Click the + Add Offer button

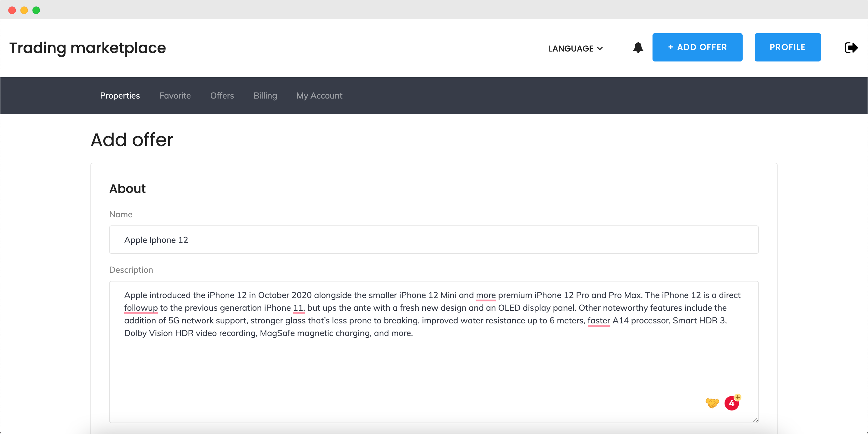pyautogui.click(x=697, y=47)
